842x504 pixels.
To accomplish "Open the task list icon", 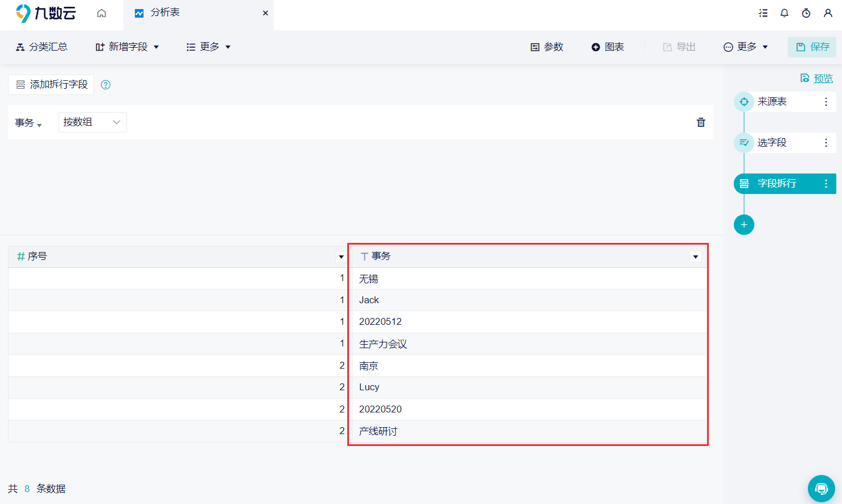I will (x=763, y=13).
